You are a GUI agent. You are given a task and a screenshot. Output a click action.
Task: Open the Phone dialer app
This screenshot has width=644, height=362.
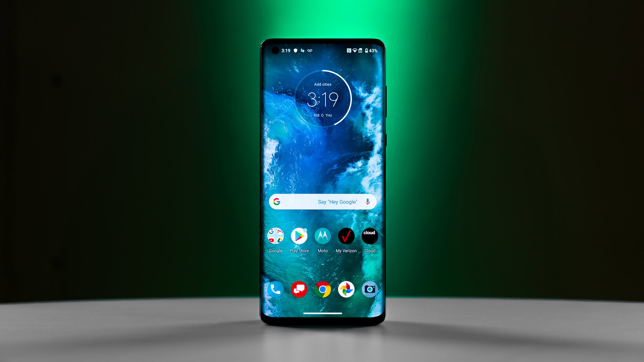(275, 289)
